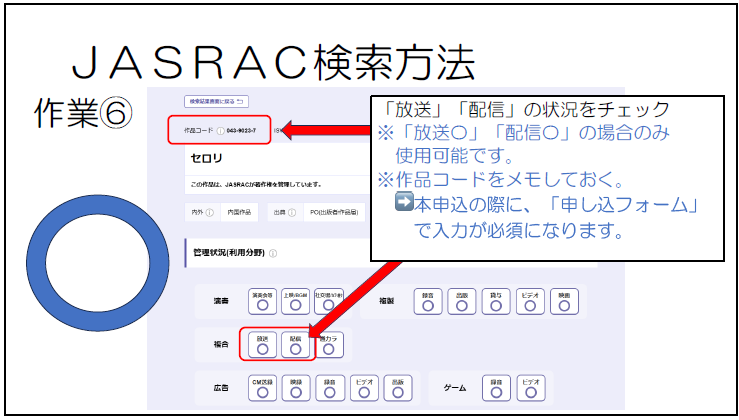Click the 複合 row label
The image size is (739, 420).
(221, 345)
